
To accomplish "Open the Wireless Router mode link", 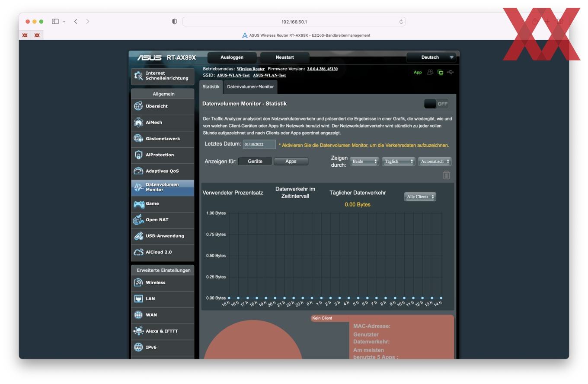I will (251, 69).
